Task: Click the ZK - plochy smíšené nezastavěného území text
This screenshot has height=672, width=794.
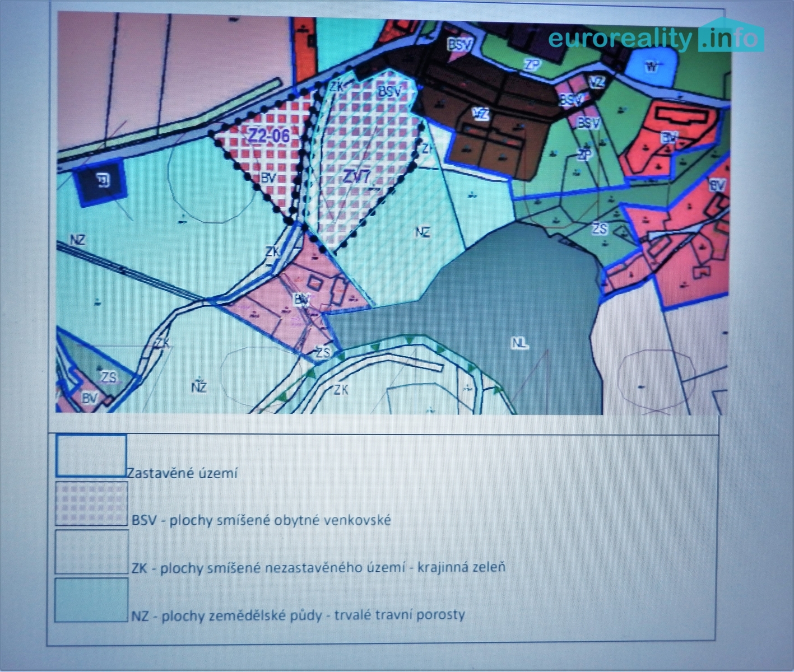Action: point(318,568)
